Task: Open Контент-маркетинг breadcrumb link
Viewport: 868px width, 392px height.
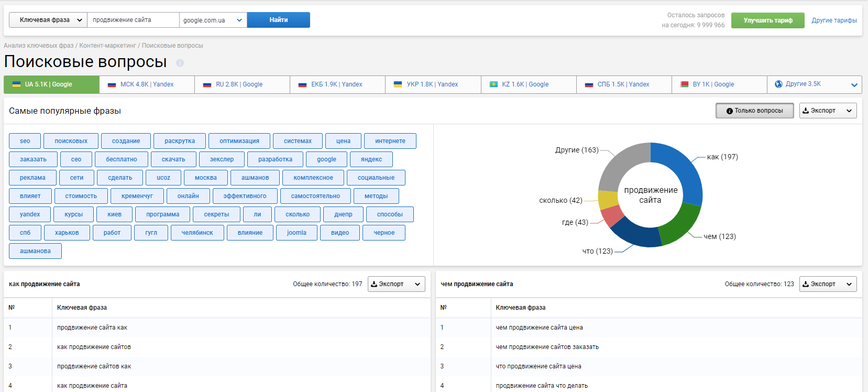Action: [x=107, y=46]
